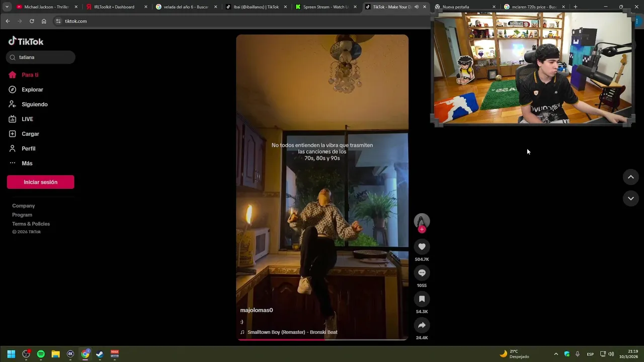Expand the Company footer section

24,206
